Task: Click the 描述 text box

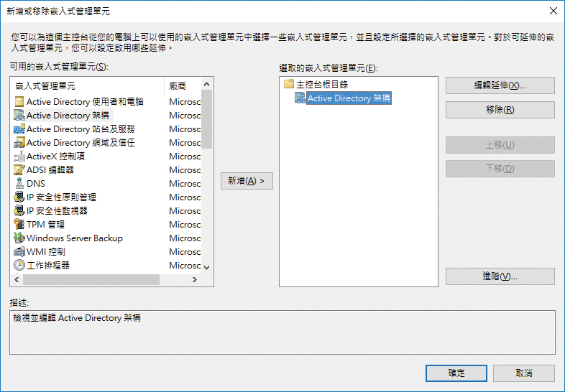Action: point(282,332)
